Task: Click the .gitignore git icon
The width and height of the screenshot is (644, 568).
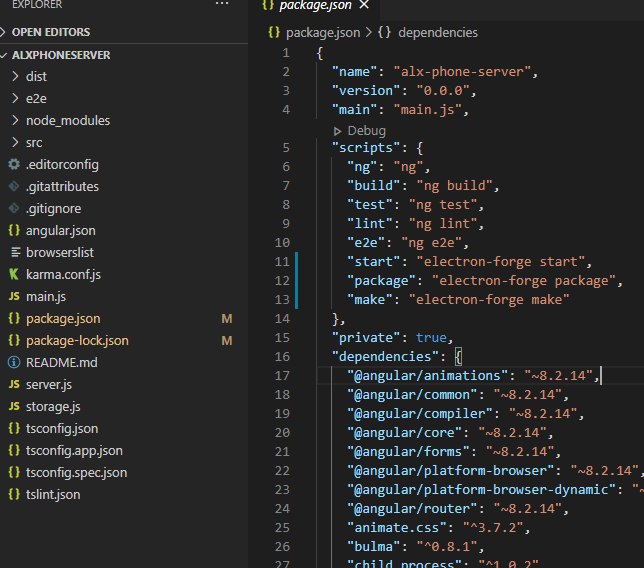Action: click(14, 209)
